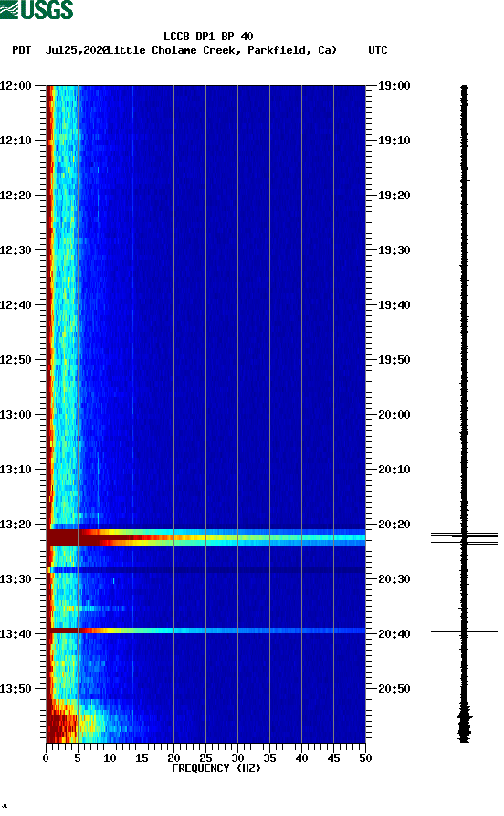Click the 19:40 UTC time label
The image size is (504, 816).
[394, 304]
